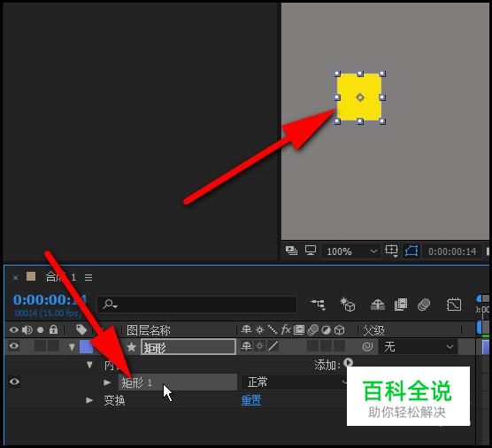Viewport: 492px width, 448px height.
Task: Collapse the 矩形 layer triangle
Action: [72, 346]
